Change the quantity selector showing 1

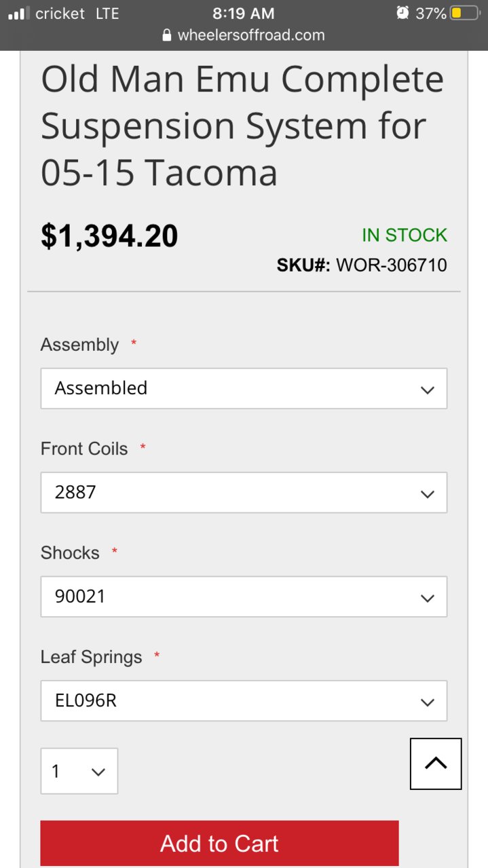point(79,771)
